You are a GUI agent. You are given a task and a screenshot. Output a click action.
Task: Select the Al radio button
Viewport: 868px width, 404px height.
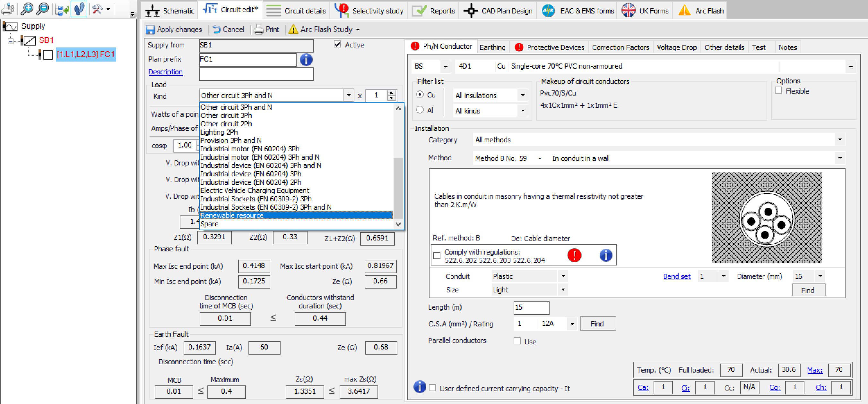coord(420,110)
